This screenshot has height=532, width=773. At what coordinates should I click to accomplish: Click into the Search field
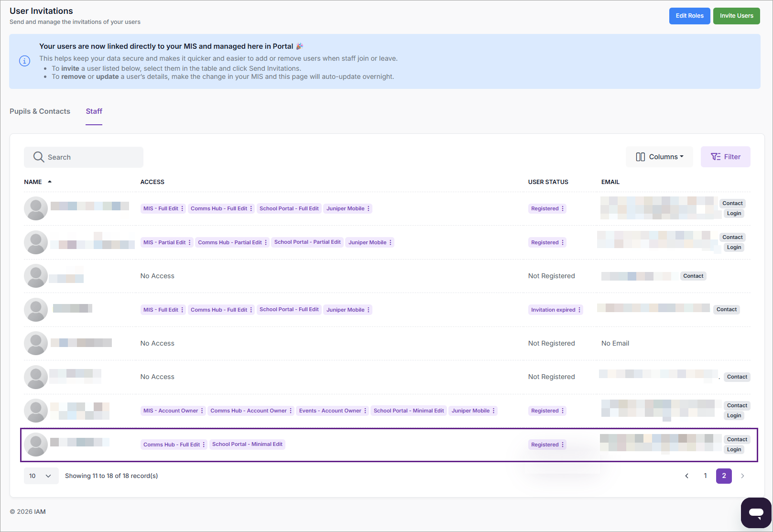(x=91, y=157)
